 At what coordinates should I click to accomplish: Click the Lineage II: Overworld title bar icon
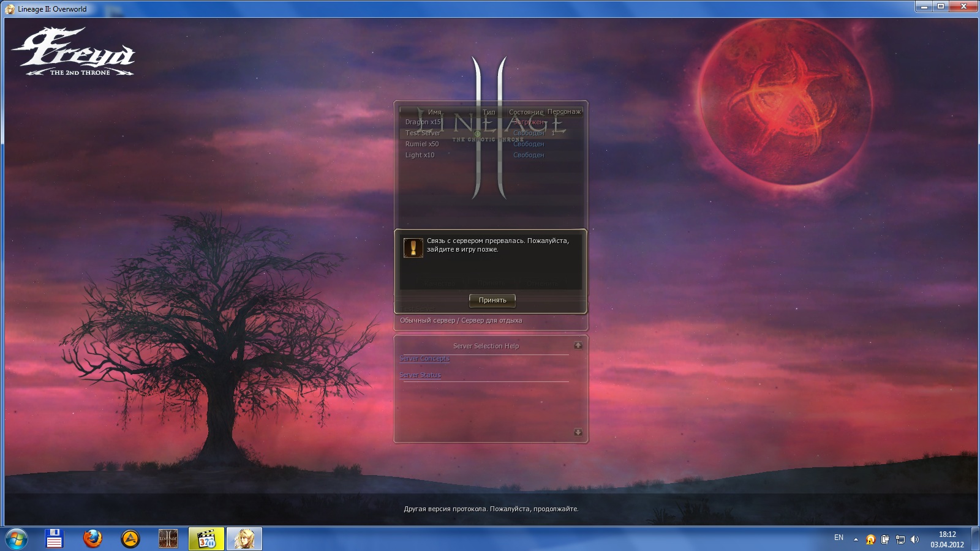coord(10,9)
